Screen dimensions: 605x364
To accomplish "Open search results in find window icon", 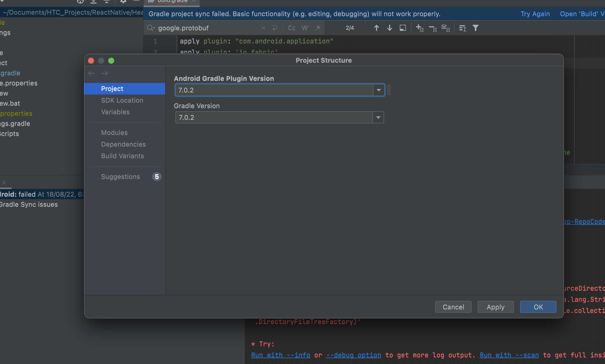I will click(x=403, y=28).
